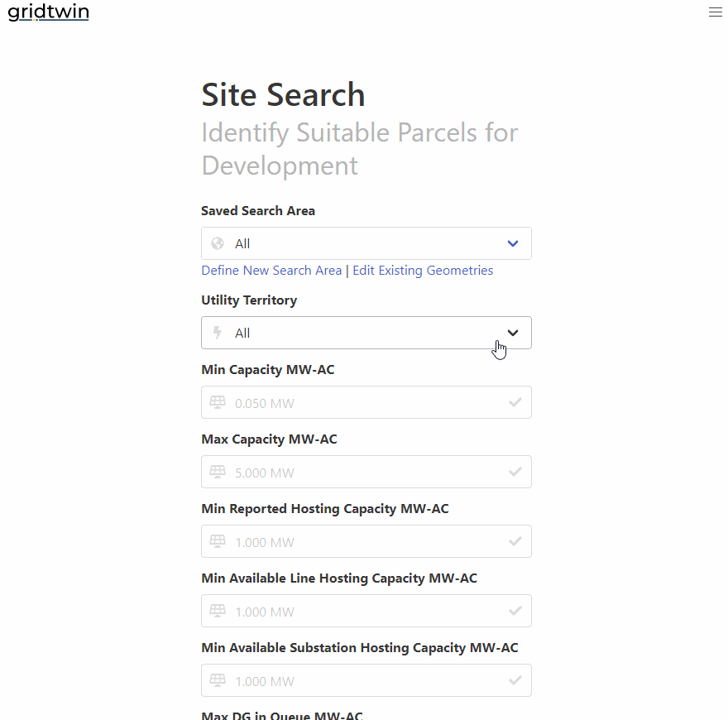Click the solar panel icon in Min Capacity field
The height and width of the screenshot is (720, 728).
pos(217,402)
